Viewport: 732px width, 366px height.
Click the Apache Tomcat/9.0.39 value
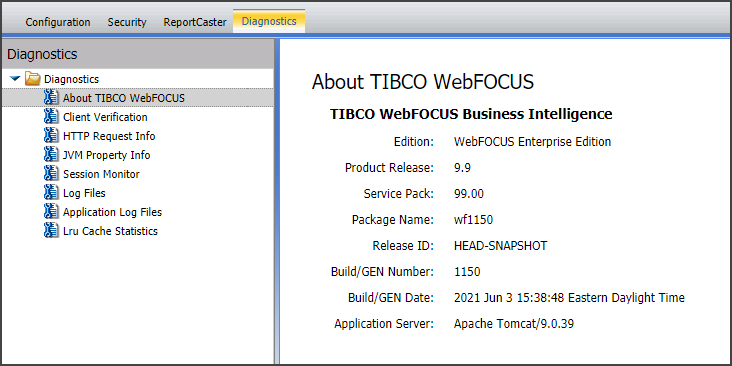tap(514, 324)
